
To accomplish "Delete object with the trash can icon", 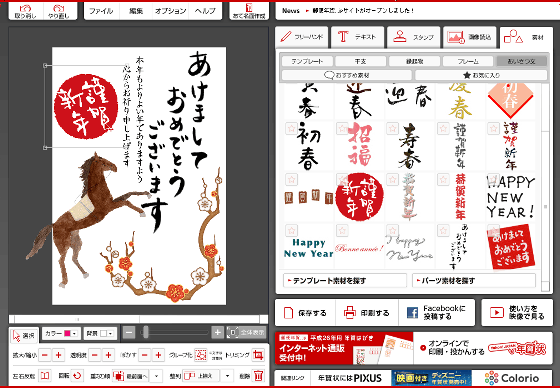I will pyautogui.click(x=259, y=376).
